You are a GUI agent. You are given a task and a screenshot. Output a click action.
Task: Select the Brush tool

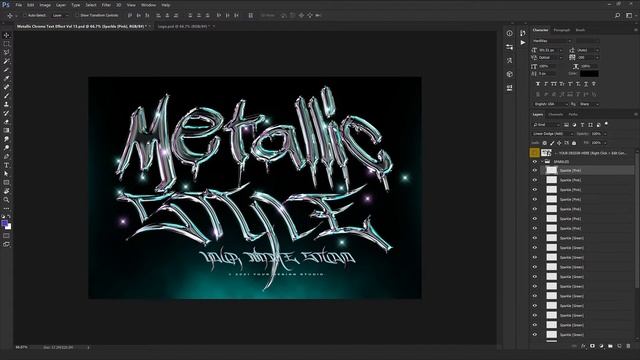(7, 96)
